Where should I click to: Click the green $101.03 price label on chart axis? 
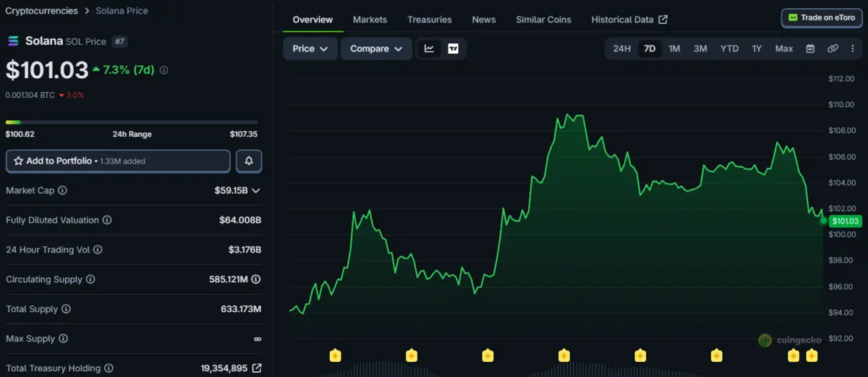coord(846,221)
